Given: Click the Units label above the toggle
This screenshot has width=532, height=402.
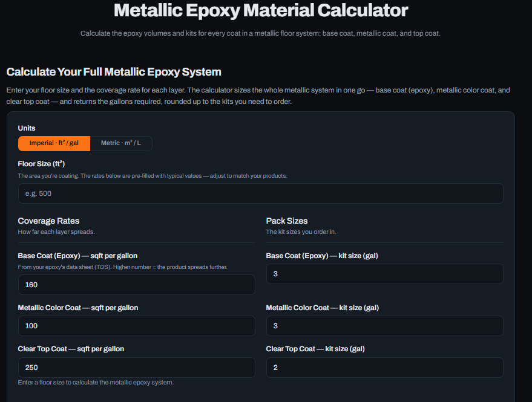Looking at the screenshot, I should (x=27, y=128).
